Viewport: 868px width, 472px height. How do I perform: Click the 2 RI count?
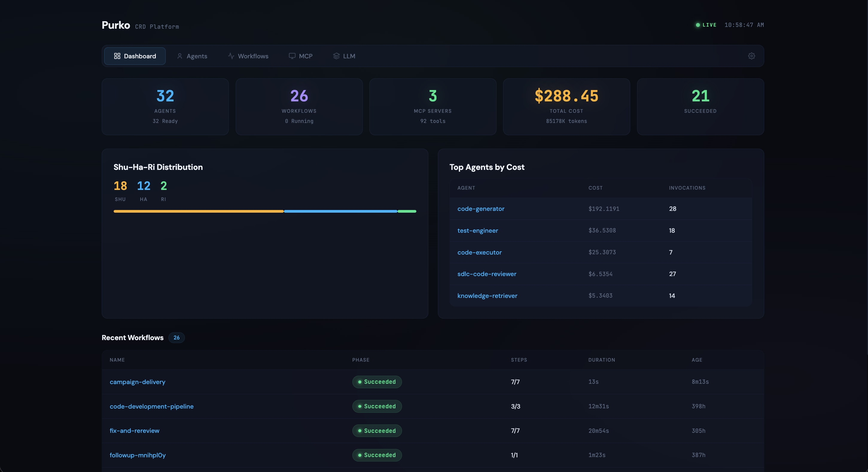tap(163, 186)
